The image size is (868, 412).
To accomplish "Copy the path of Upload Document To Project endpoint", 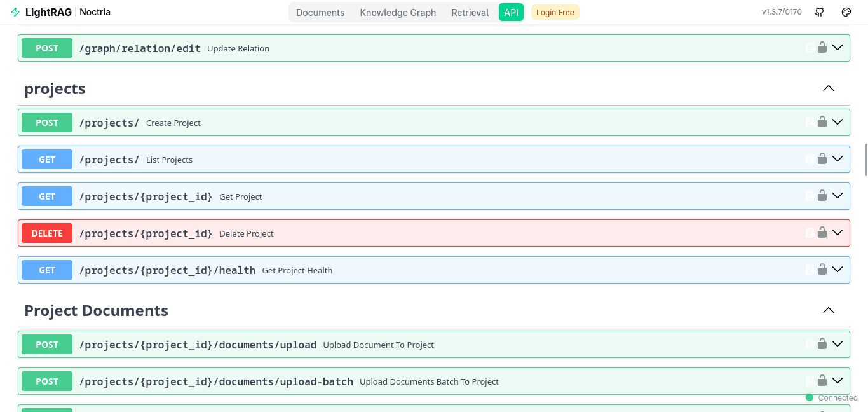I will click(810, 345).
